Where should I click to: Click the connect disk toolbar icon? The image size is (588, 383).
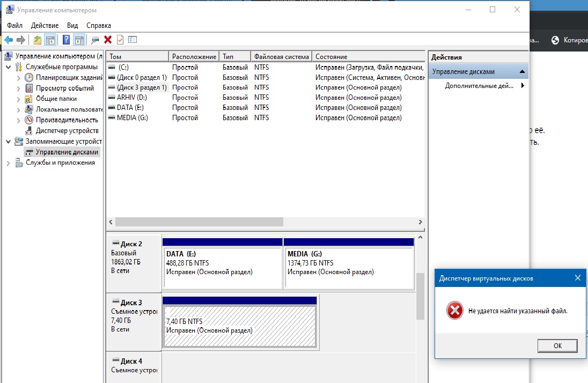(x=95, y=40)
